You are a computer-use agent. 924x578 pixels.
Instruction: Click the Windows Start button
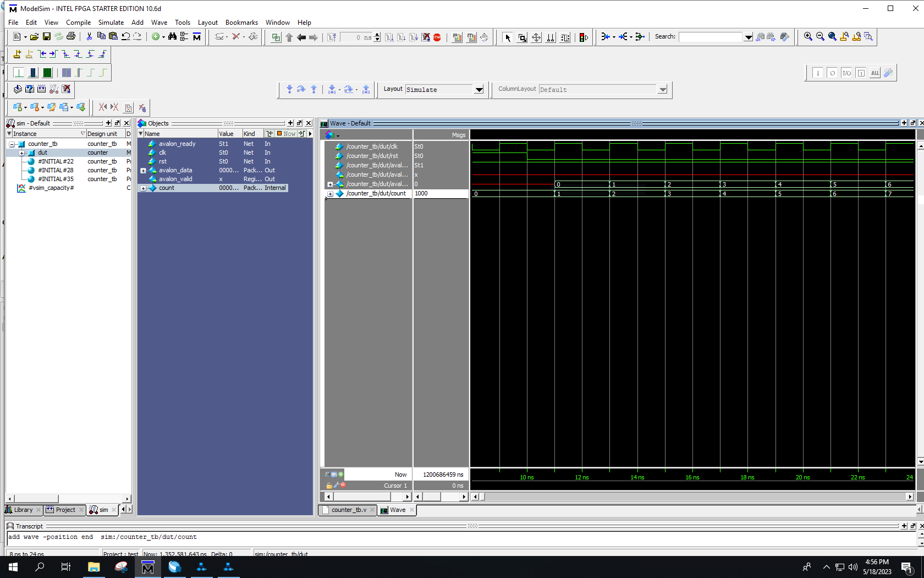(13, 567)
